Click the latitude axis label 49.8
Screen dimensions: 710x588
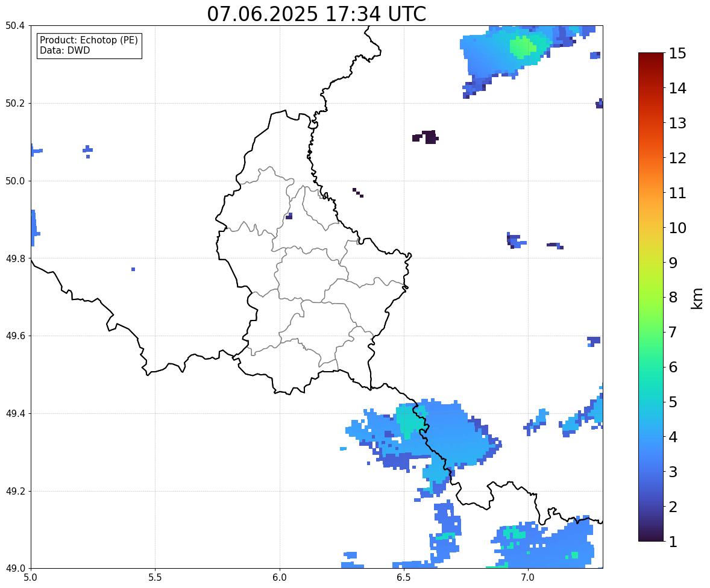(15, 258)
